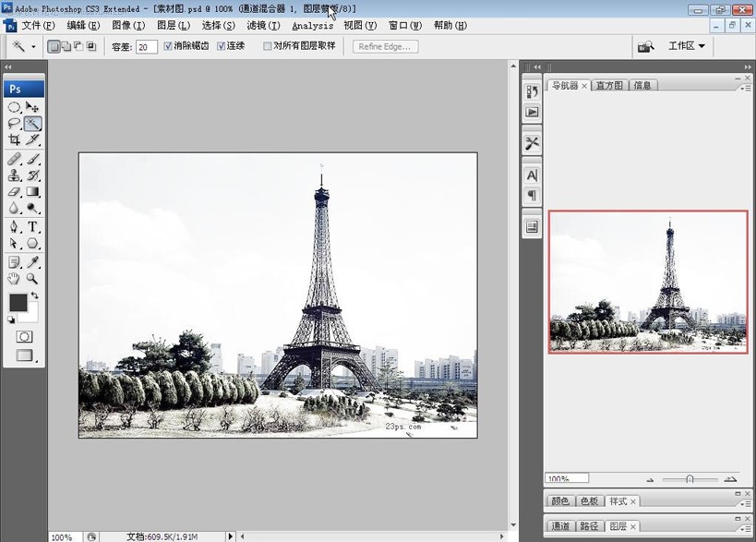Choose New Selection mode button
Viewport: 756px width, 542px height.
click(x=54, y=46)
